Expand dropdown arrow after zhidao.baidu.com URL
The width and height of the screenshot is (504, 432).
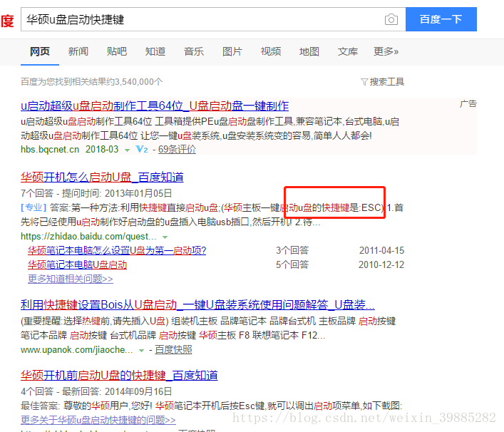165,237
